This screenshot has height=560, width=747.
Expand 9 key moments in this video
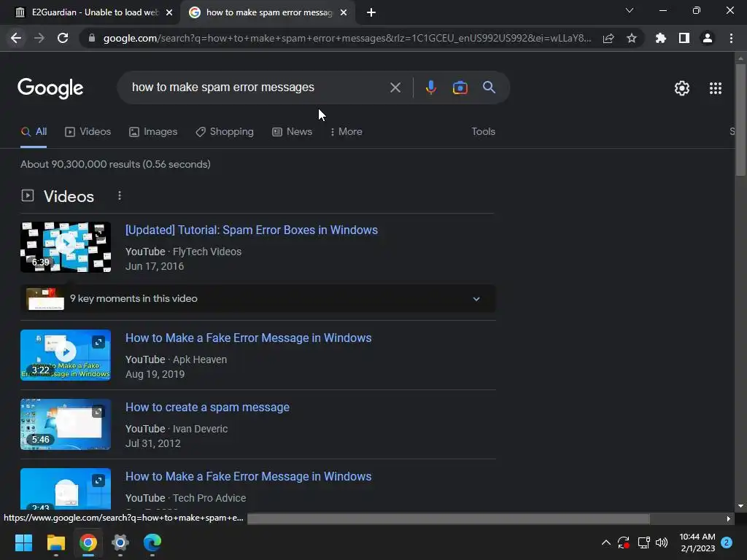coord(258,298)
